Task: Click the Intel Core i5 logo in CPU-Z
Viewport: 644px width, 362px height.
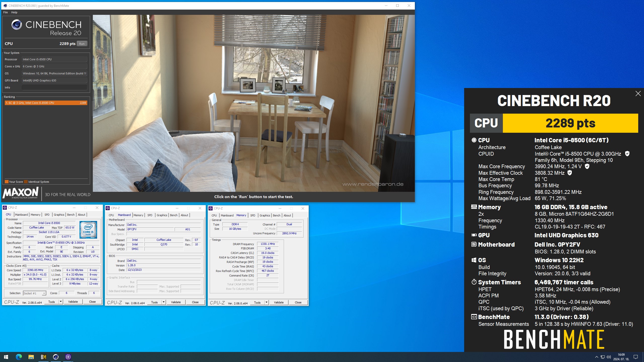Action: point(88,230)
